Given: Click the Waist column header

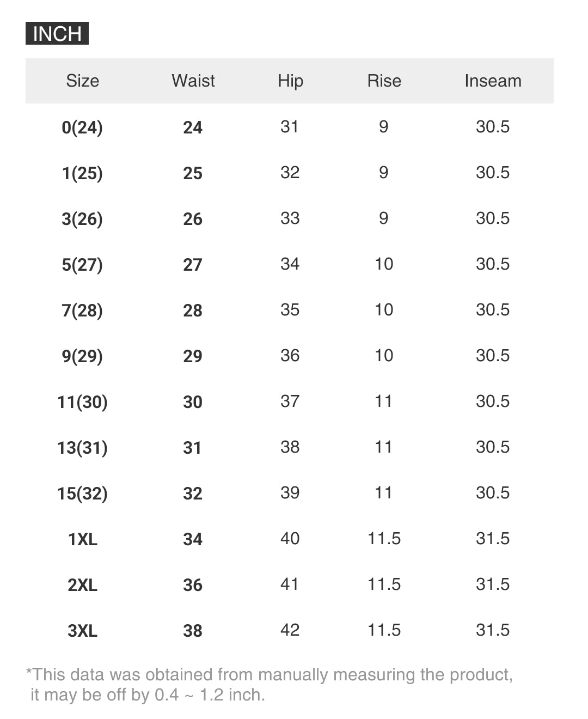Looking at the screenshot, I should click(193, 81).
